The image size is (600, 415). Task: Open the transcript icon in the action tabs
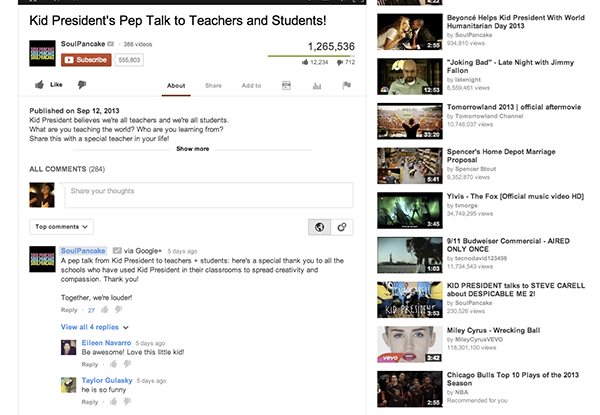coord(286,85)
